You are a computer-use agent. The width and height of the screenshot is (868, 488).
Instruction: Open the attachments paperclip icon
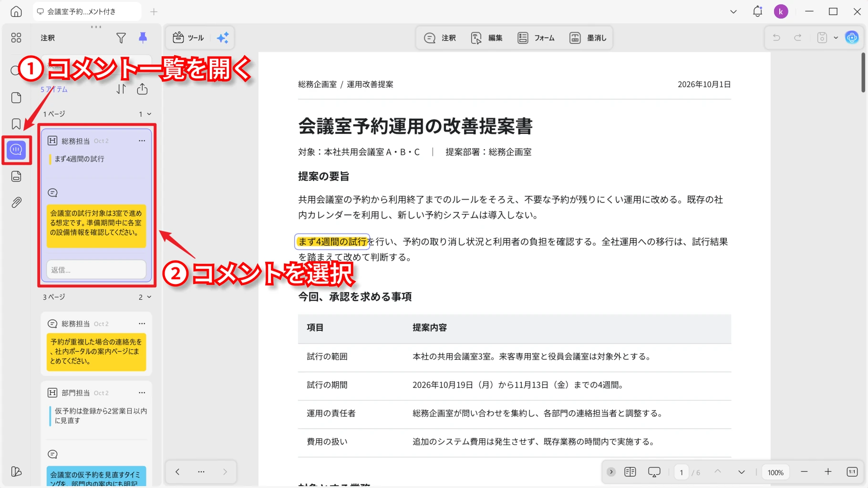coord(16,203)
